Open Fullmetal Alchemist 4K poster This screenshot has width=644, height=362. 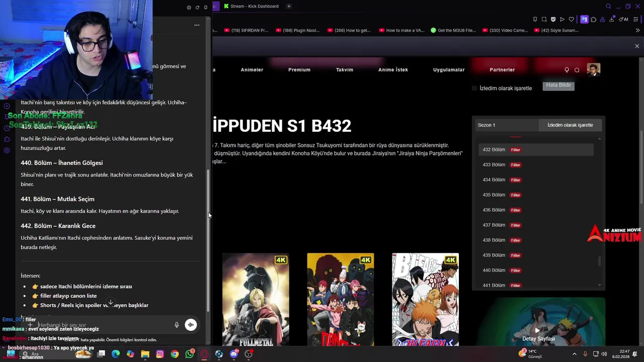tap(256, 300)
